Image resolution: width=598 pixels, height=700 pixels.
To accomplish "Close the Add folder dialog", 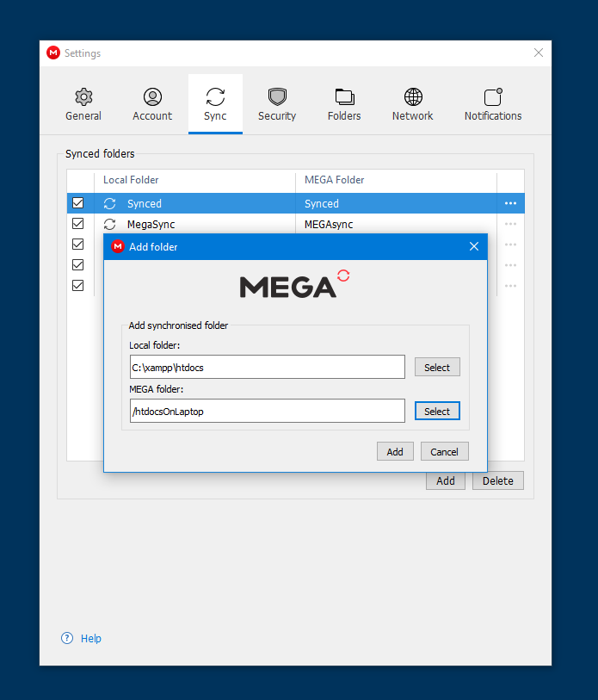I will [473, 246].
